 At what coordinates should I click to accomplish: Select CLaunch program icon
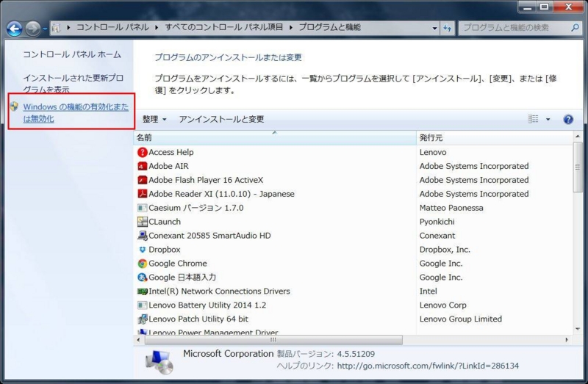point(142,222)
